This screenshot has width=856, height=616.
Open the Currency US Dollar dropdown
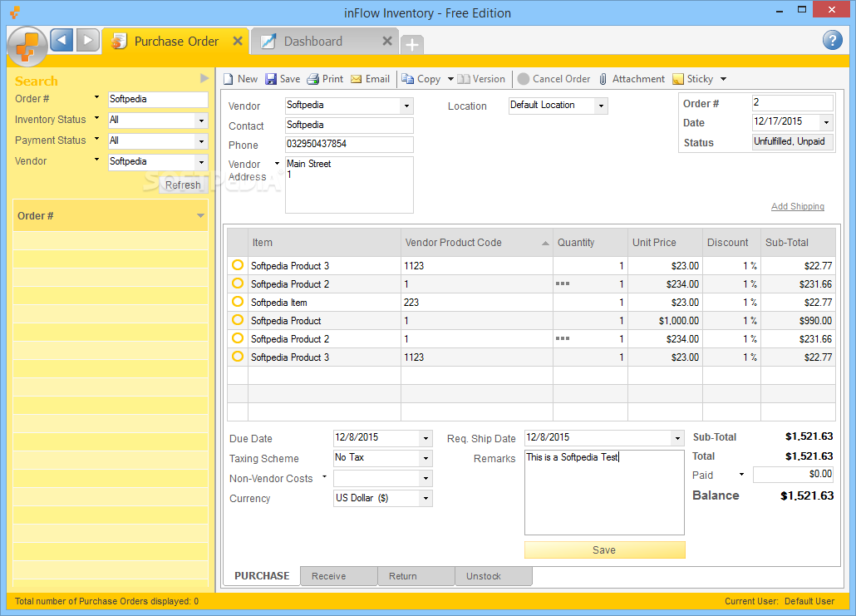click(426, 499)
